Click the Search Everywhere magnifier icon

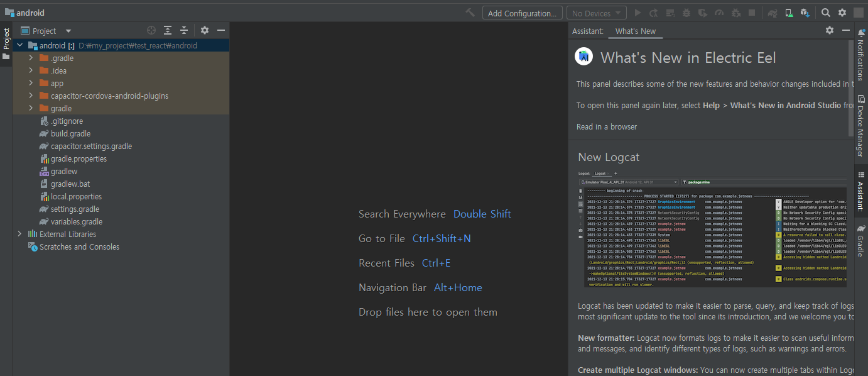pyautogui.click(x=826, y=13)
